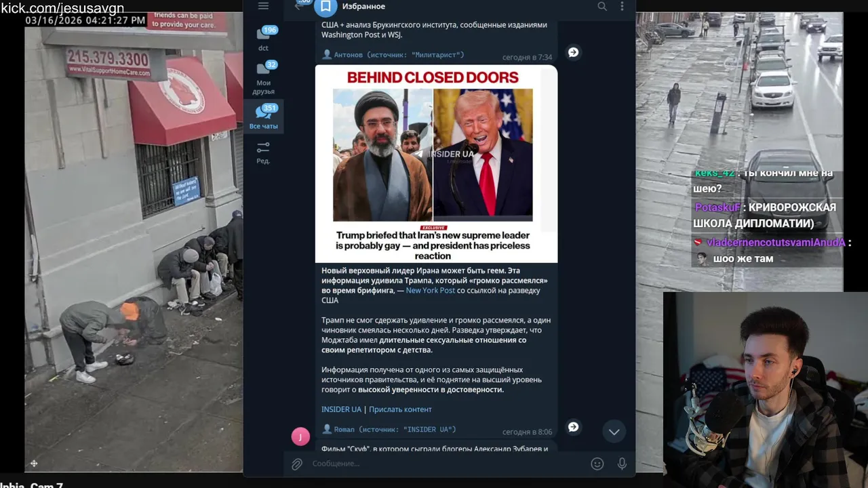This screenshot has height=488, width=868.
Task: Open chat options three-dot menu
Action: point(622,6)
